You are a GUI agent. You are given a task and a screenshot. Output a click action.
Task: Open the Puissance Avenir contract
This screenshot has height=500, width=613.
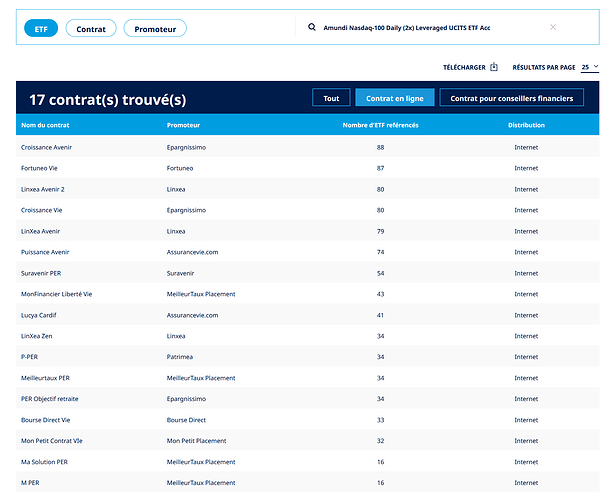pos(45,252)
